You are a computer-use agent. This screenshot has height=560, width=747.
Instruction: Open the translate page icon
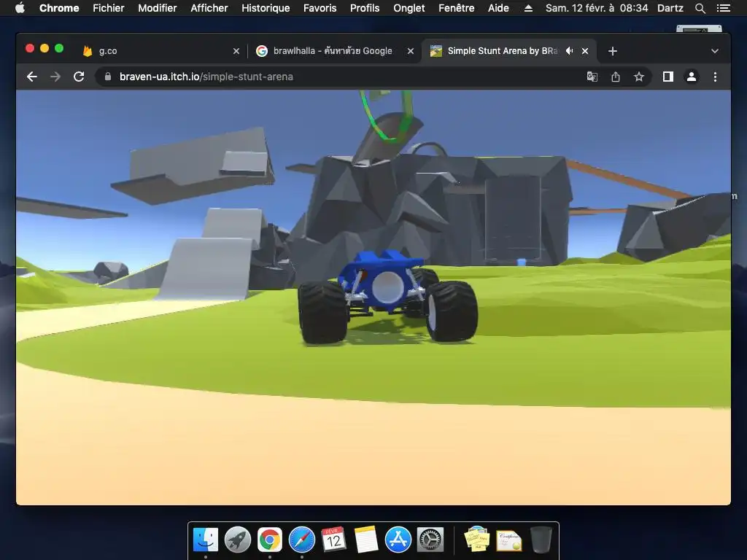pyautogui.click(x=592, y=77)
